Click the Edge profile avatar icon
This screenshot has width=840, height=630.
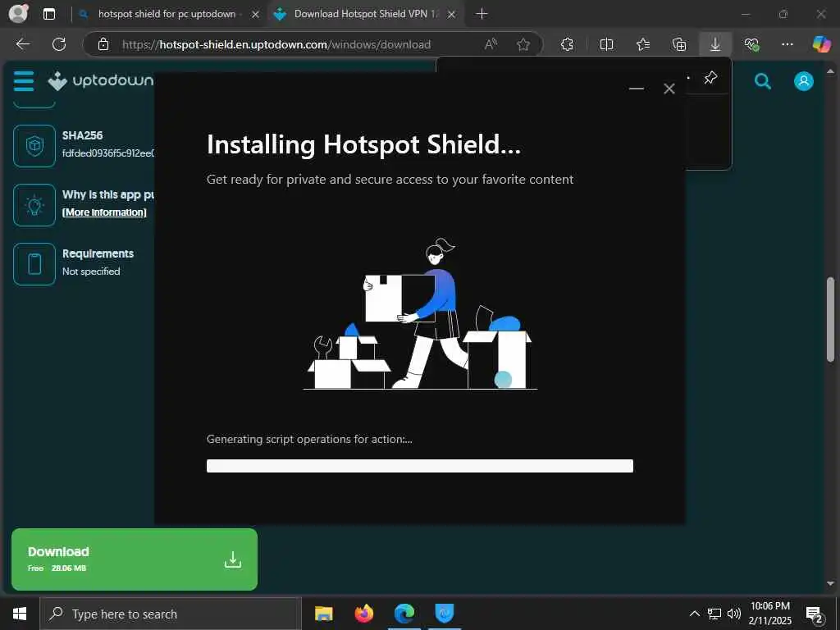(18, 13)
